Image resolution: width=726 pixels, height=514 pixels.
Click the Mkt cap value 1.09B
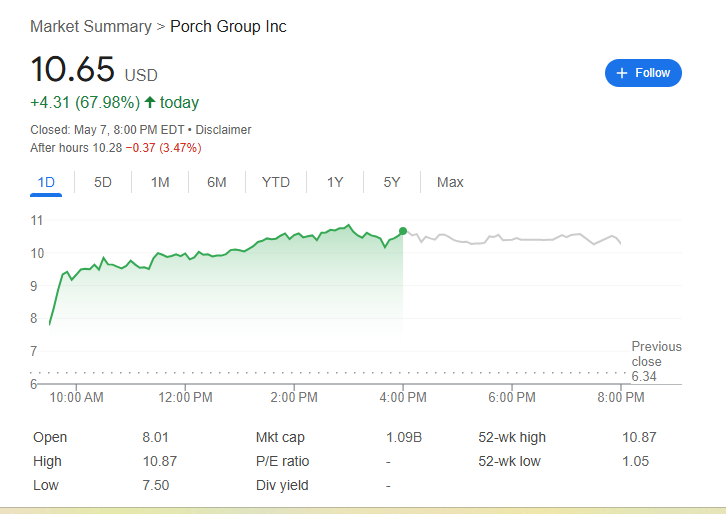[404, 437]
